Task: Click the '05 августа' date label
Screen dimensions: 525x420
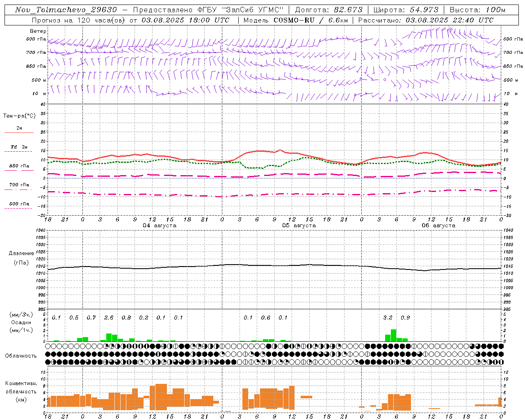Action: pos(299,226)
